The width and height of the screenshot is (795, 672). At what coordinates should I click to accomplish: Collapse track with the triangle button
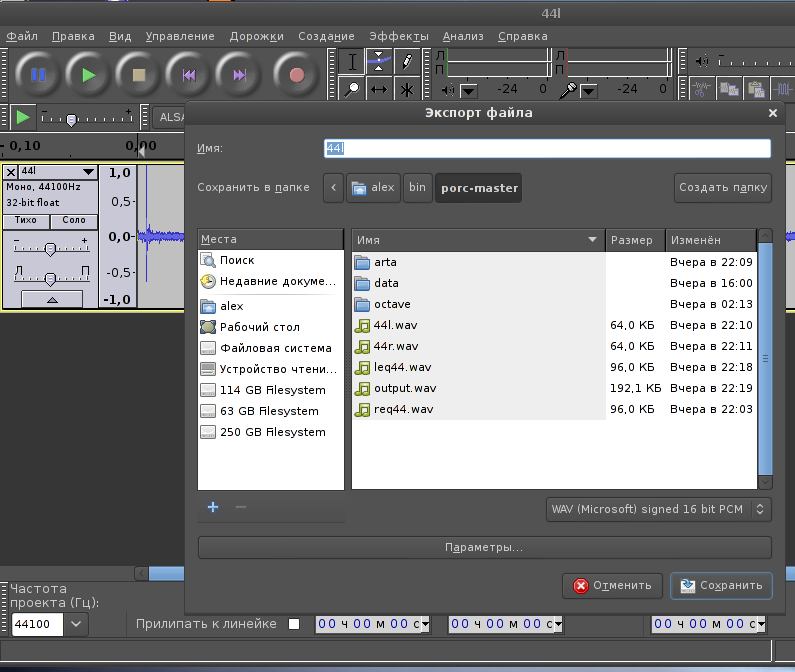(x=52, y=299)
